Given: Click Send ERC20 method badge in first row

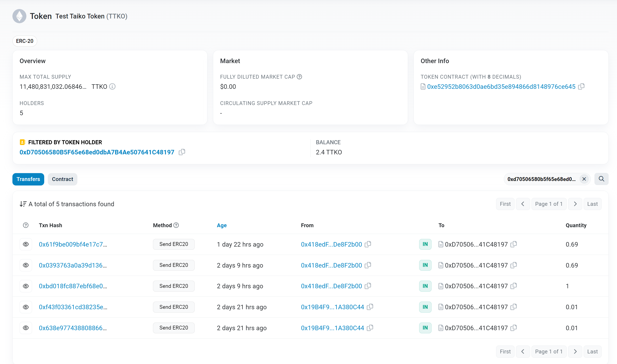Looking at the screenshot, I should pos(173,244).
